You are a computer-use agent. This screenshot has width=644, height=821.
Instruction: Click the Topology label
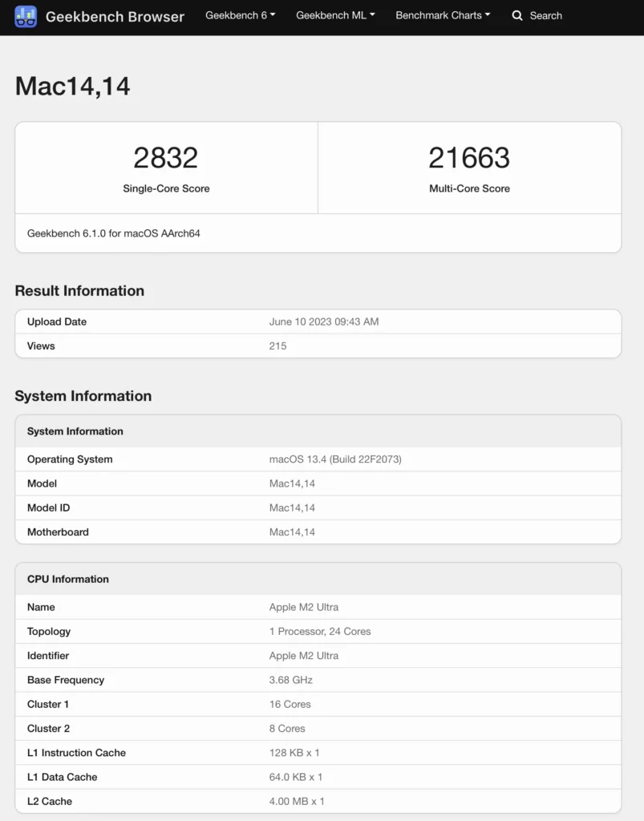coord(49,632)
